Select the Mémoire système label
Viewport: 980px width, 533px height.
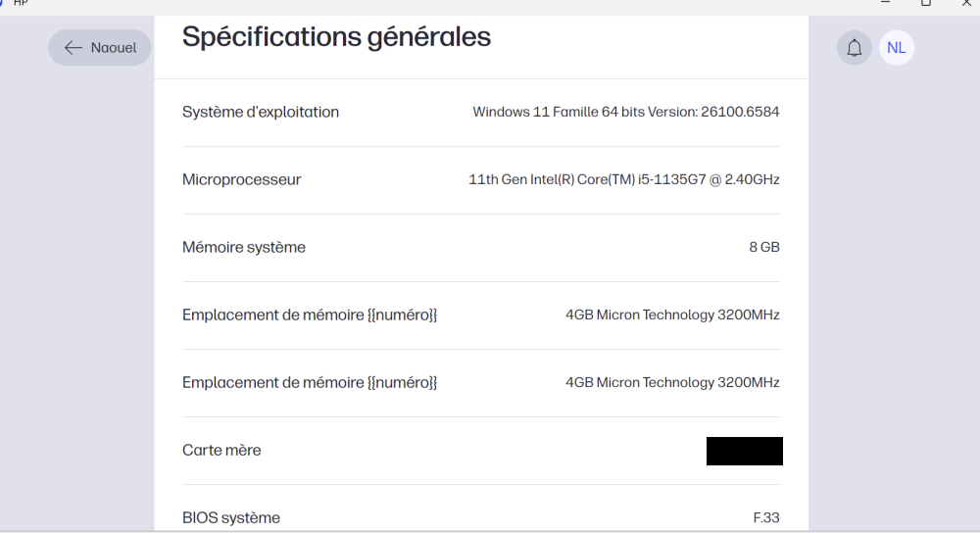point(244,247)
